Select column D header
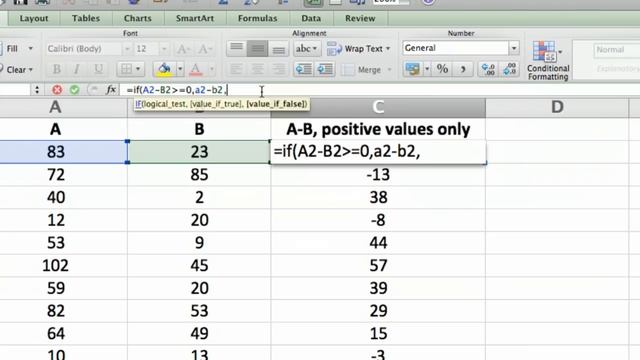 click(557, 107)
